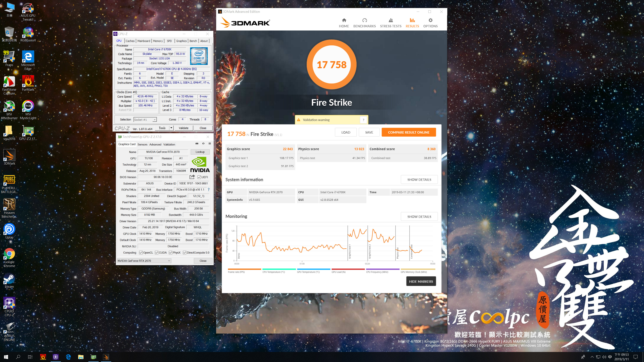Click the BIOS share/export icon in GPU-Z

tap(192, 177)
